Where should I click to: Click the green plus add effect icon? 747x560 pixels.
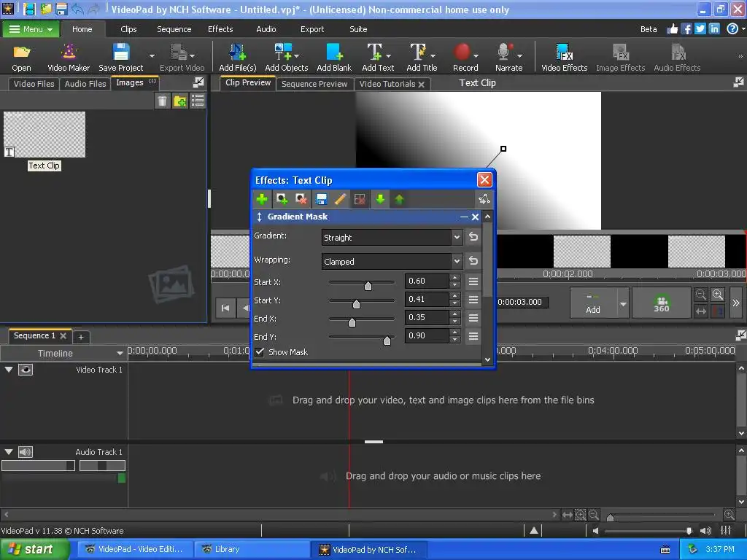point(262,199)
